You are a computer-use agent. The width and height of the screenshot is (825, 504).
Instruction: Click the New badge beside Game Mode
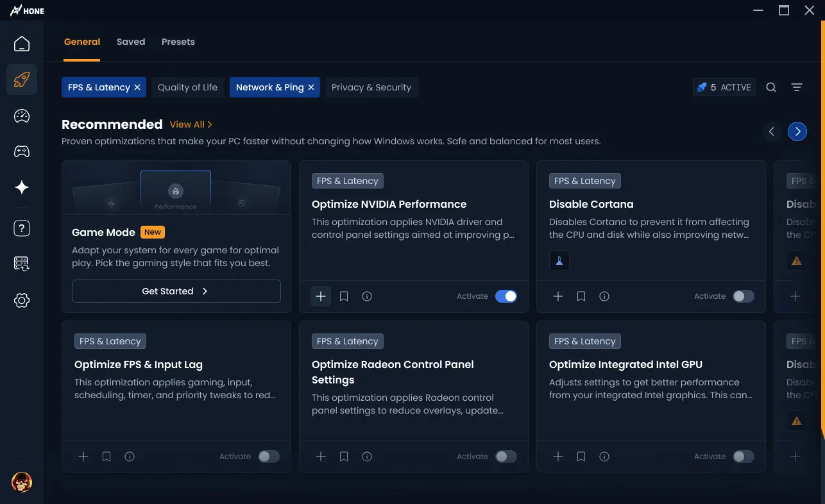153,232
